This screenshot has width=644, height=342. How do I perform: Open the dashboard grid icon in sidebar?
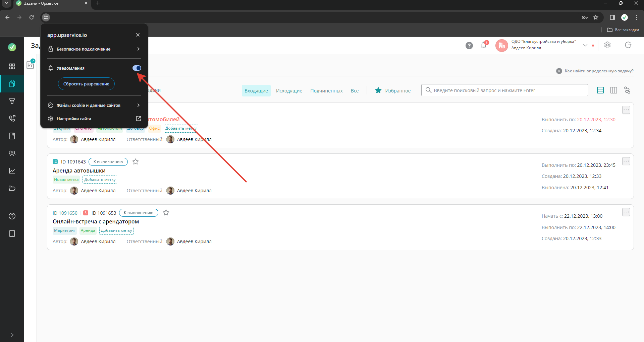(12, 66)
